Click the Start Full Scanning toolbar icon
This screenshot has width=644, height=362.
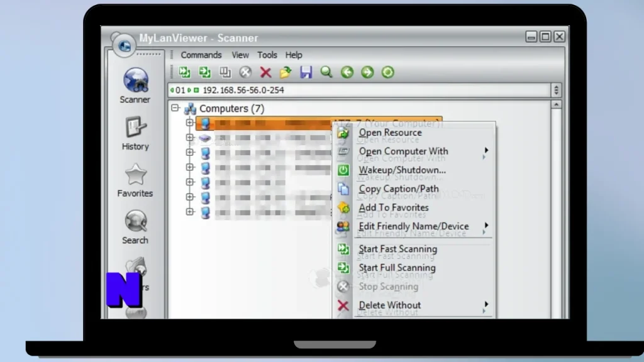(204, 72)
